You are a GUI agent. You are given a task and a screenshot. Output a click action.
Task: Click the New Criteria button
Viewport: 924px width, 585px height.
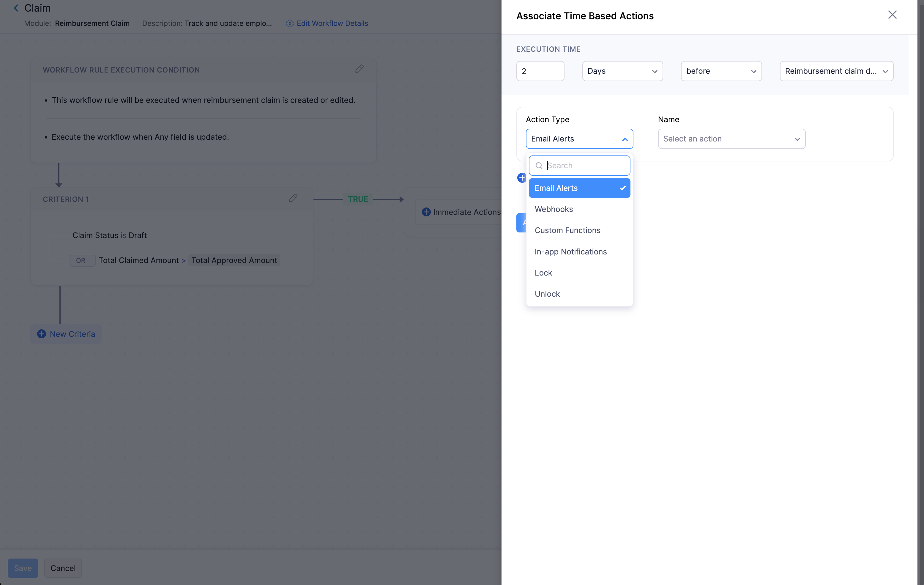pos(66,334)
